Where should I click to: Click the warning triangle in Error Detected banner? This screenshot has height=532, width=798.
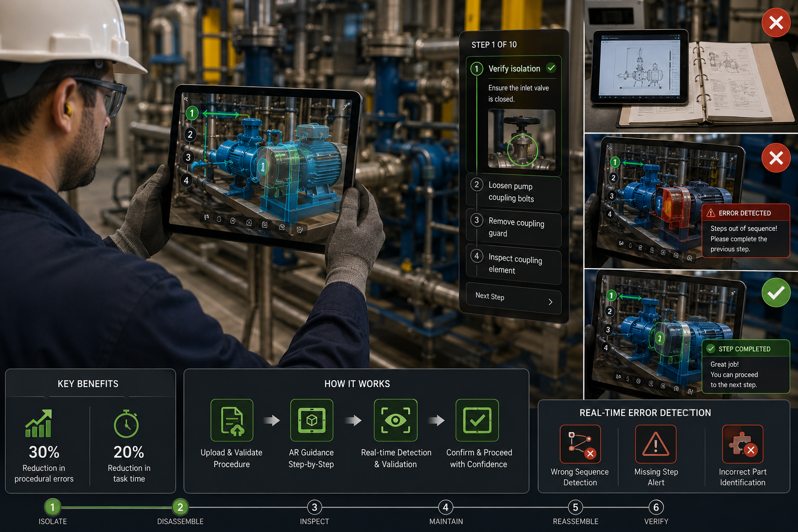(711, 213)
